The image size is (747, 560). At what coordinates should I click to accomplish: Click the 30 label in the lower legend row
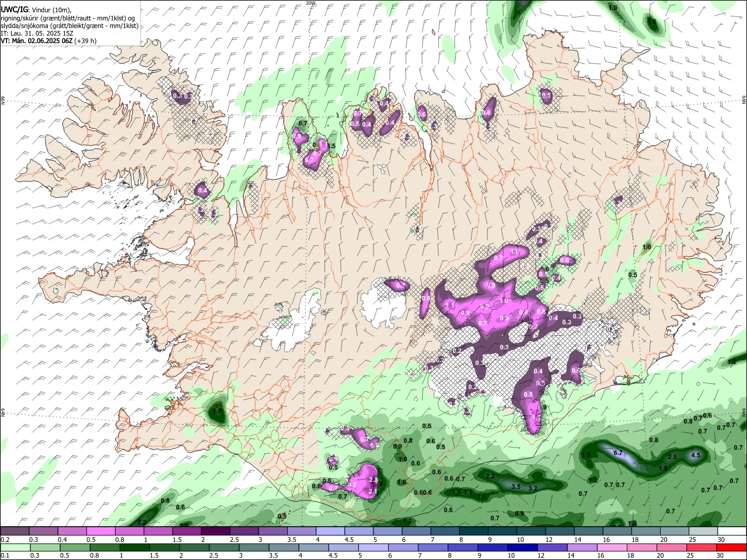[720, 556]
